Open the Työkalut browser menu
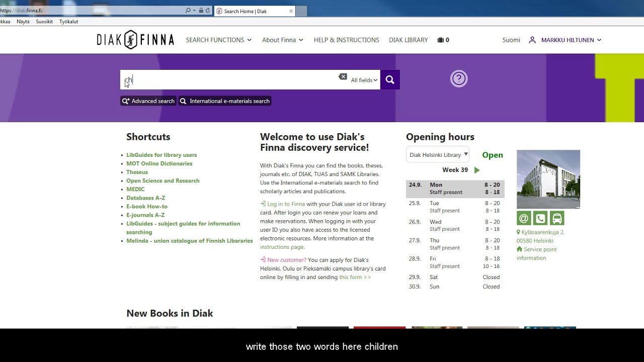Image resolution: width=644 pixels, height=362 pixels. coord(69,22)
